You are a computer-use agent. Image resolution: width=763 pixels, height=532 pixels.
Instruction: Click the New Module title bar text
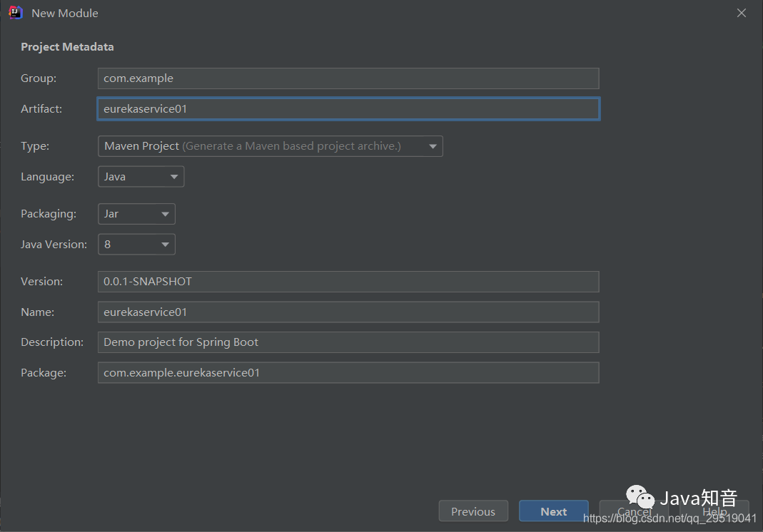coord(65,14)
